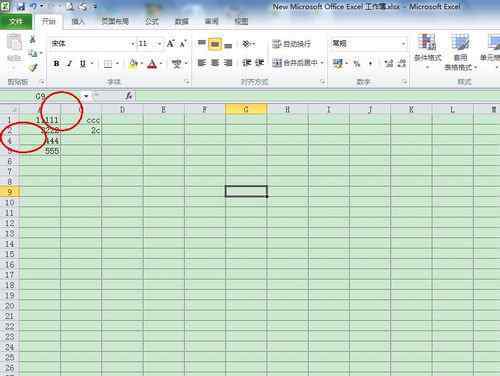Image resolution: width=500 pixels, height=376 pixels.
Task: Open the Merge & Center (合并后居中) dropdown arrow
Action: click(x=322, y=63)
